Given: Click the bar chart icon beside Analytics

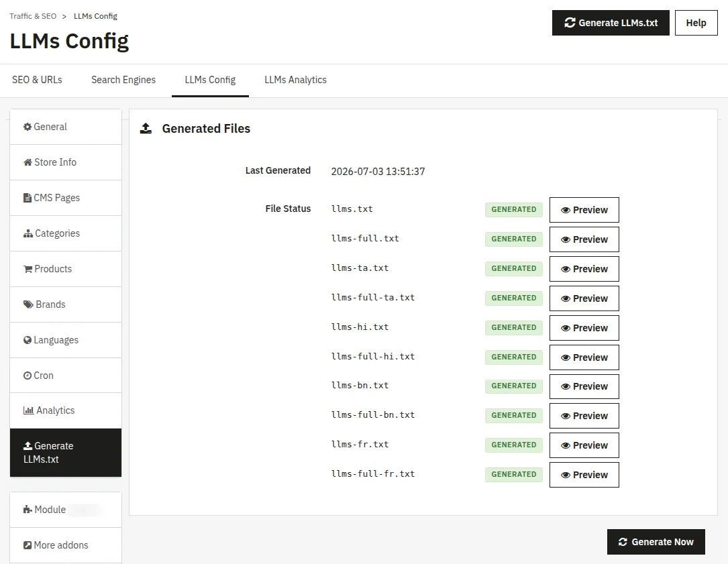Looking at the screenshot, I should pyautogui.click(x=28, y=410).
